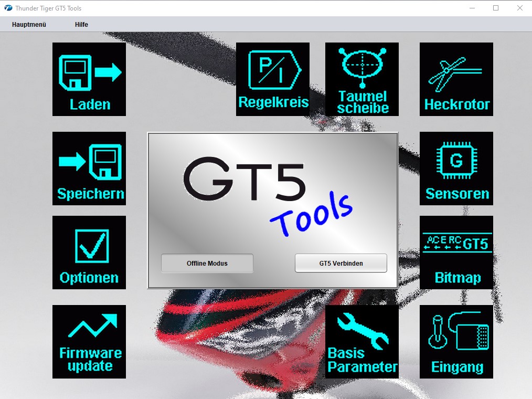Image resolution: width=532 pixels, height=399 pixels.
Task: Maximize the GT5 Tools window
Action: (496, 8)
